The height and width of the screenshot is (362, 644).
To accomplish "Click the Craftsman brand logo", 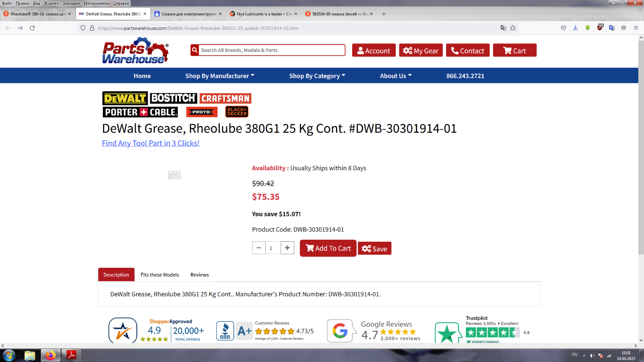I will [x=225, y=99].
